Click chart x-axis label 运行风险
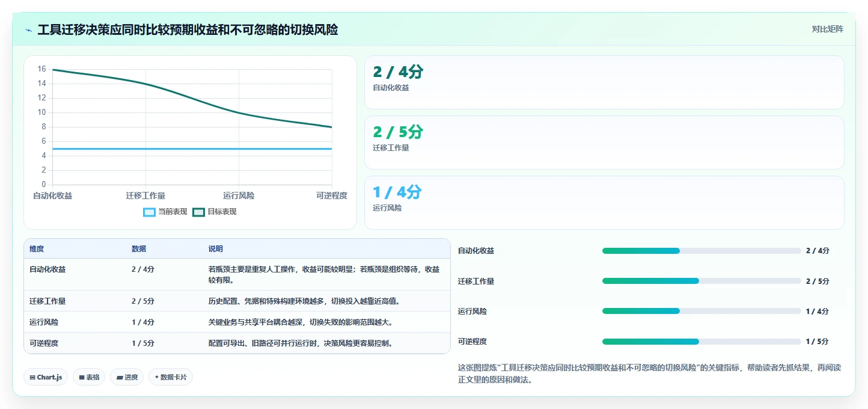Viewport: 868px width, 409px height. click(x=239, y=195)
